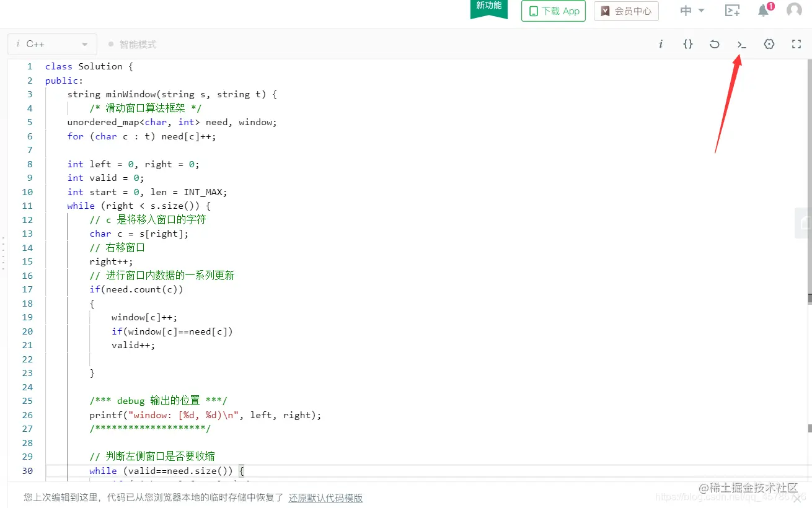
Task: Open the 新功能 new features banner
Action: click(x=489, y=8)
